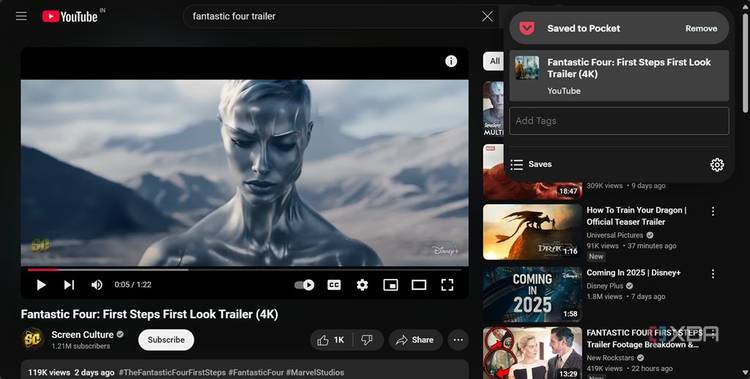Switch to theater mode
750x379 pixels.
tap(419, 285)
